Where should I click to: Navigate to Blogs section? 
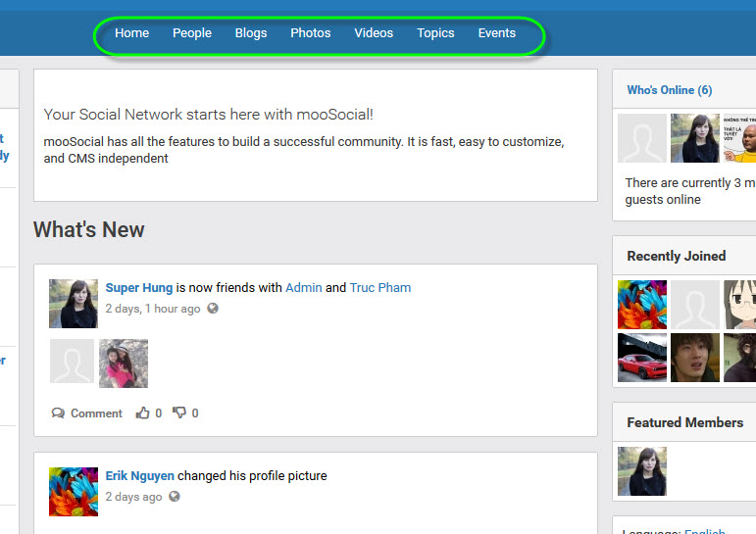[x=251, y=33]
